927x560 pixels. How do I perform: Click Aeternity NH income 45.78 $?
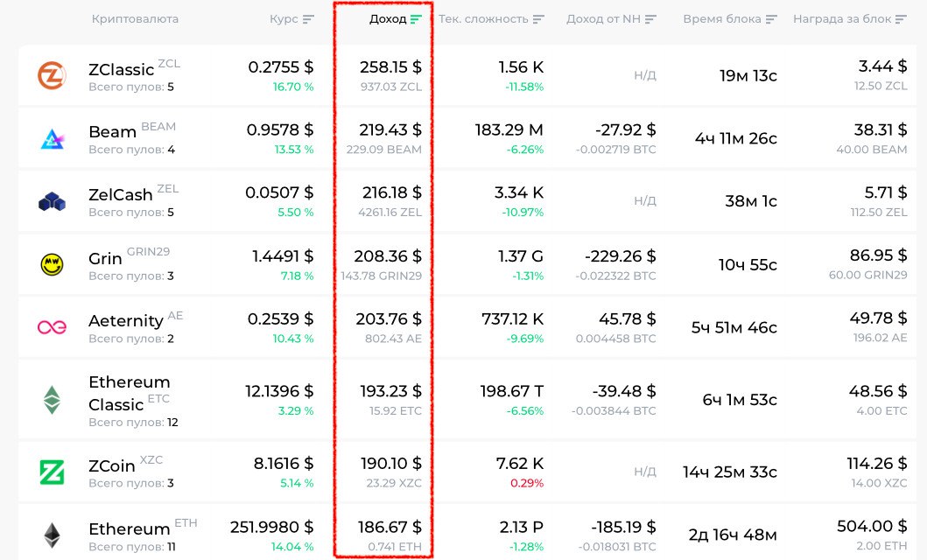coord(628,319)
